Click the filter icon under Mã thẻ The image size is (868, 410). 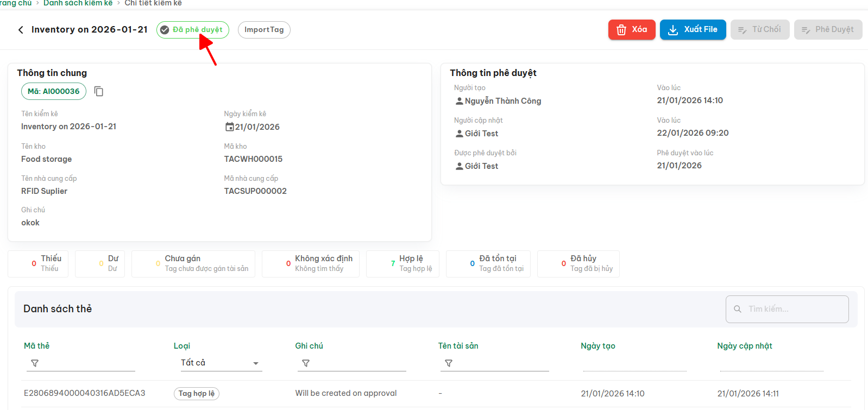[x=35, y=363]
